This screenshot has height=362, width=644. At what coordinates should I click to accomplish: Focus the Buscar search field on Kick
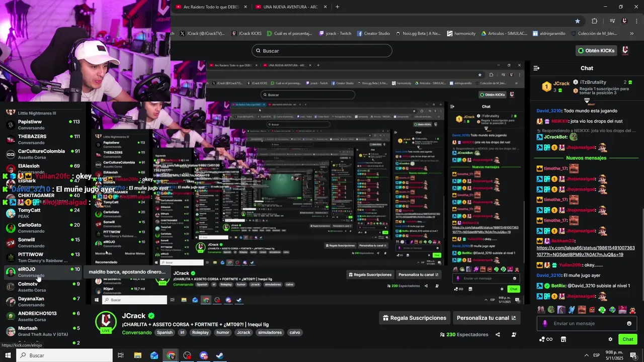(321, 51)
